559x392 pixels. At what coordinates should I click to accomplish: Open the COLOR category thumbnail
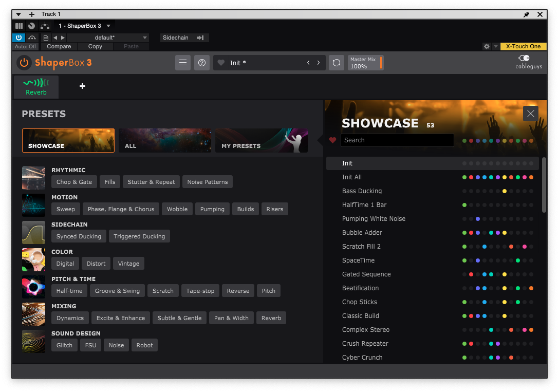pos(33,260)
